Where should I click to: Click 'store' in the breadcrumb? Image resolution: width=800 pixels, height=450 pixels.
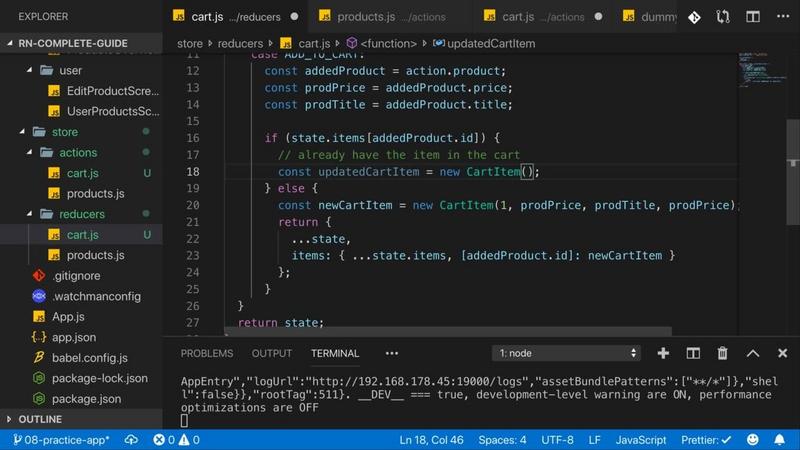(190, 43)
